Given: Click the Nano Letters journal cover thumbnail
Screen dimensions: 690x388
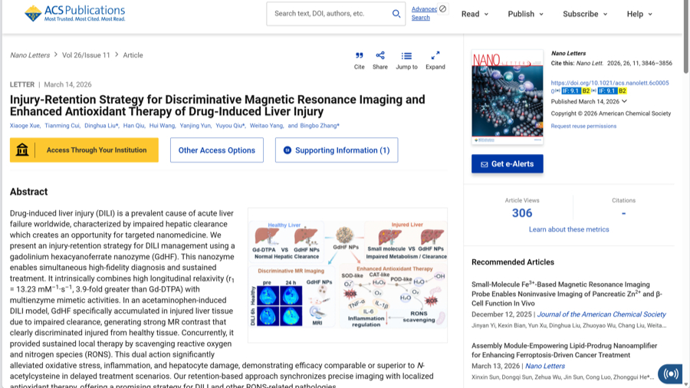Looking at the screenshot, I should coord(507,97).
